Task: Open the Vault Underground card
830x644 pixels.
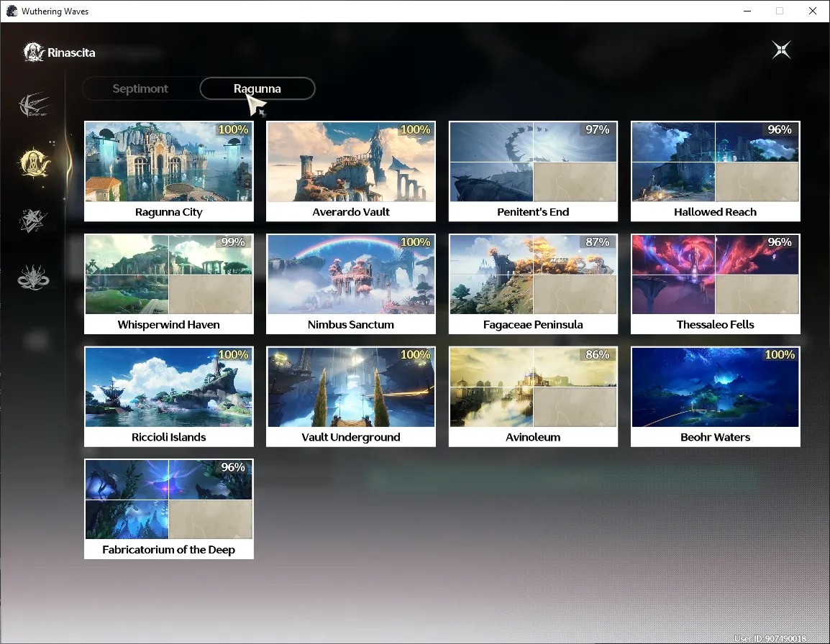Action: click(351, 397)
